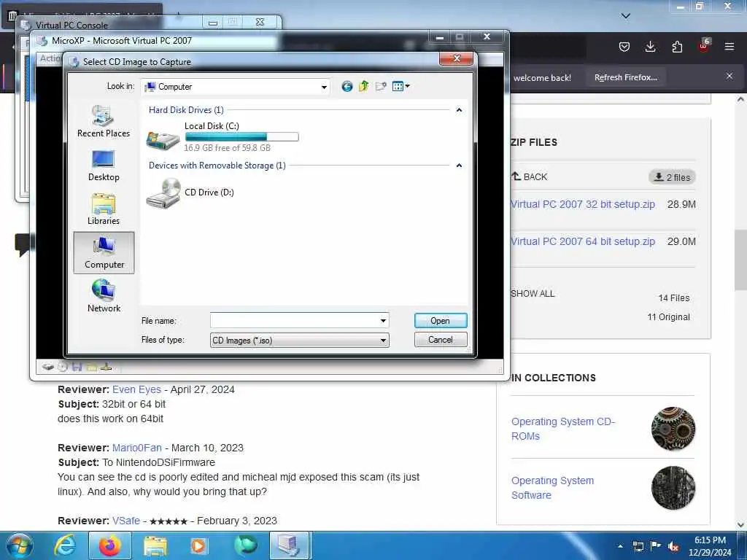This screenshot has height=560, width=747.
Task: Download Virtual PC 2007 64 bit setup.zip
Action: point(583,241)
